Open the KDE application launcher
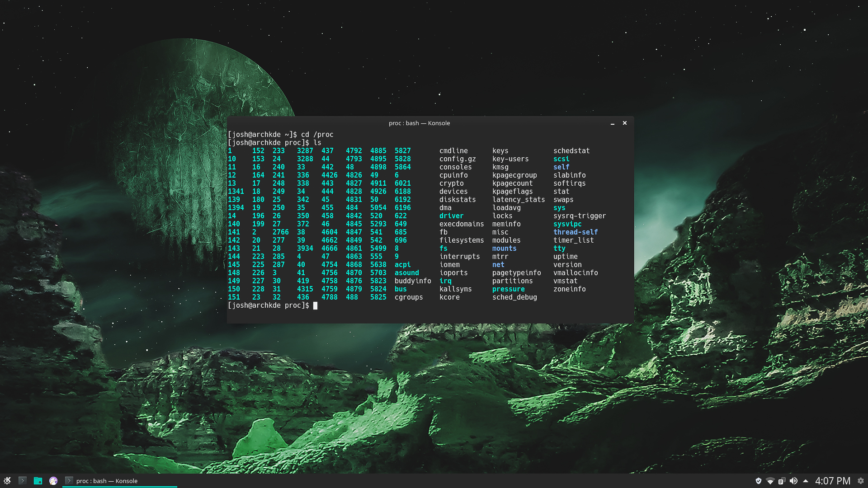The height and width of the screenshot is (488, 868). pos(7,481)
